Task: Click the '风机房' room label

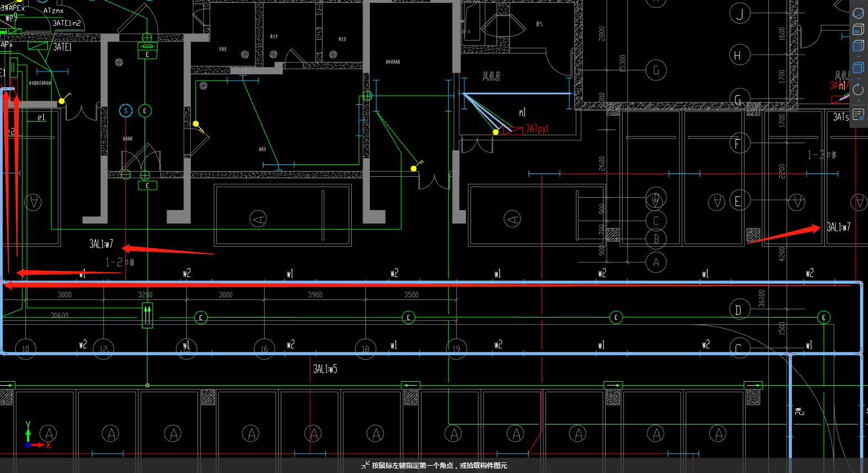Action: (x=491, y=76)
